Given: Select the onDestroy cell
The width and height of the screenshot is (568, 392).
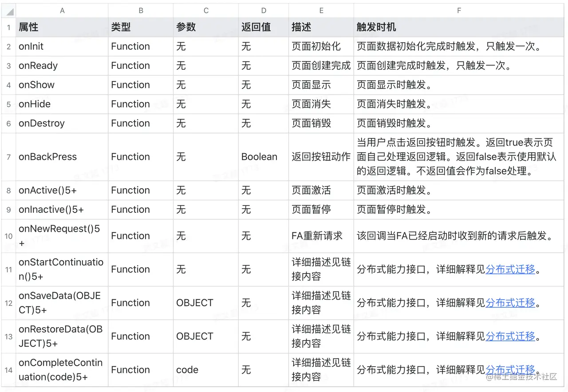Looking at the screenshot, I should 62,123.
